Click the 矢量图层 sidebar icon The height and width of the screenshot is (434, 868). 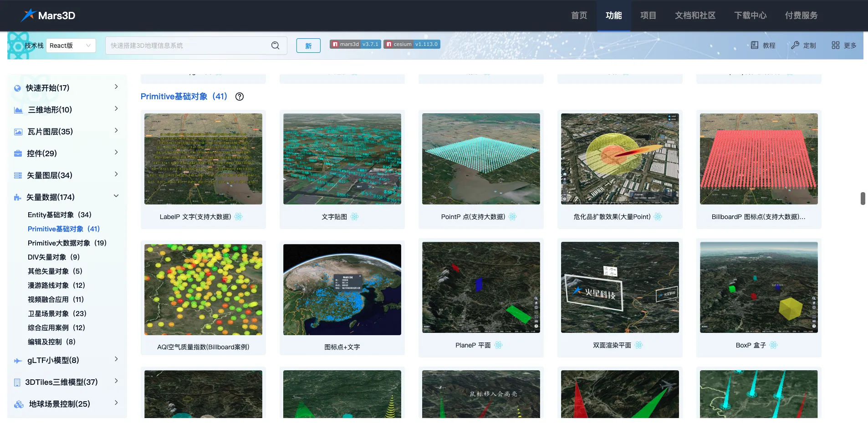pos(18,175)
